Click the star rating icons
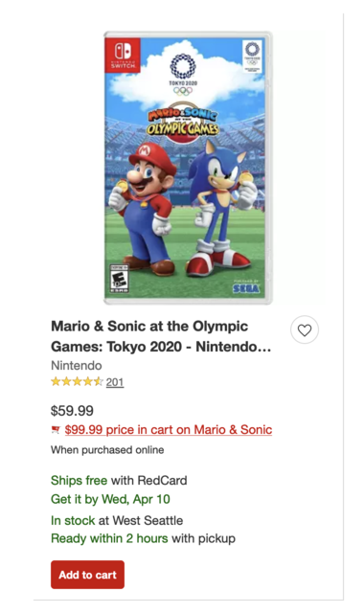Viewport: 364px width, 613px height. pos(77,381)
